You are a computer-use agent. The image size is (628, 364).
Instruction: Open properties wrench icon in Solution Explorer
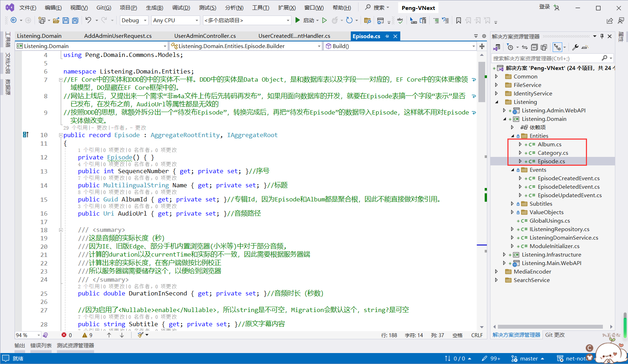click(575, 47)
